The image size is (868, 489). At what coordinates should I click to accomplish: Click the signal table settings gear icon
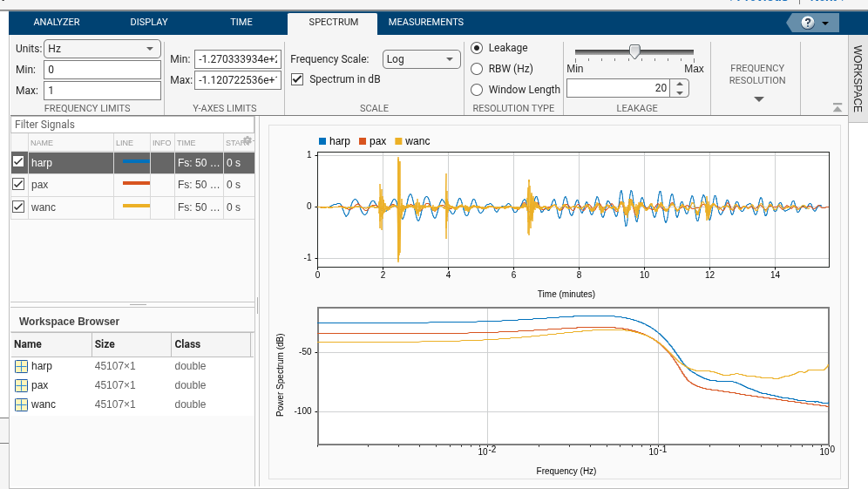pyautogui.click(x=248, y=140)
